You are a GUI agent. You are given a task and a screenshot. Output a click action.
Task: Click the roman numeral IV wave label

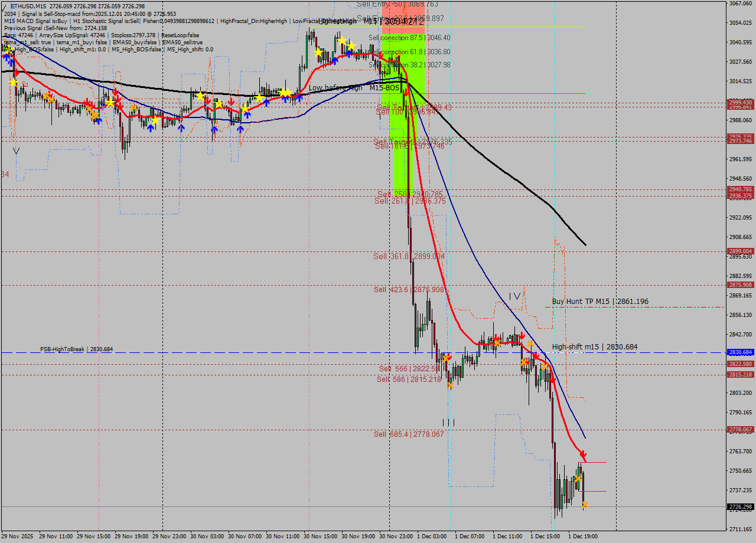(x=515, y=296)
